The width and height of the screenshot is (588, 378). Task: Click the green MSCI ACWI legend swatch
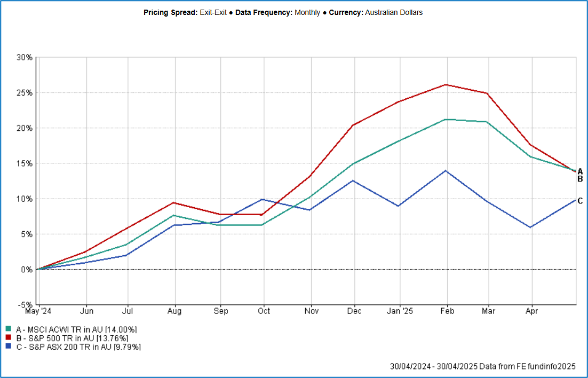click(x=8, y=329)
